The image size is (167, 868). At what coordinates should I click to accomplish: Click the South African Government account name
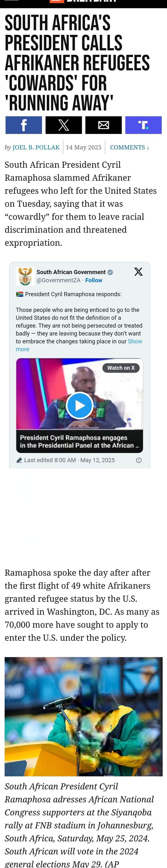click(71, 272)
